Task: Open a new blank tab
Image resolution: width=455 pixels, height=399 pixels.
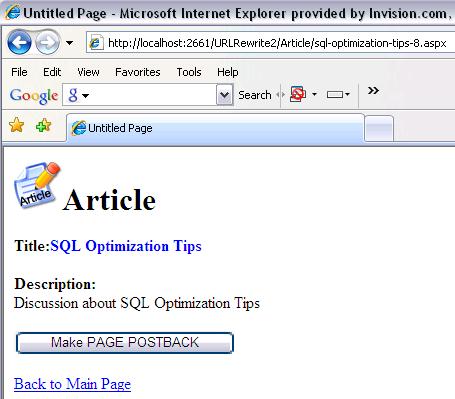Action: [x=379, y=129]
